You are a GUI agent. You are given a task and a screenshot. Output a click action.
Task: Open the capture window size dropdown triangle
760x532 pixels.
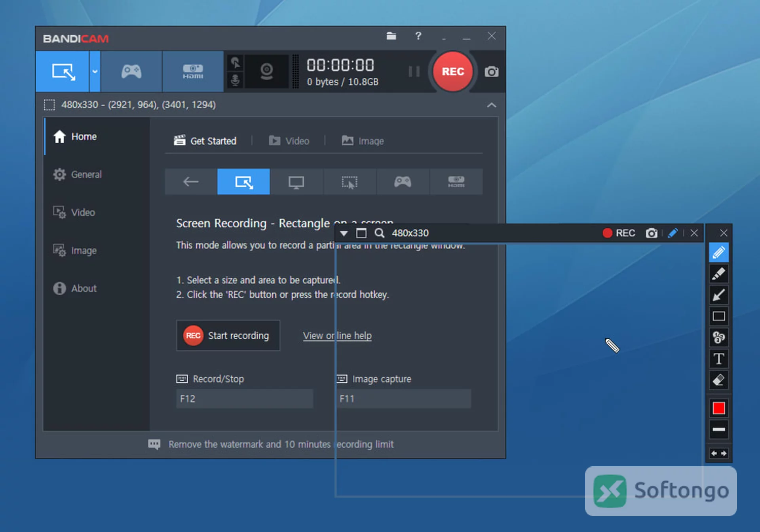(344, 233)
